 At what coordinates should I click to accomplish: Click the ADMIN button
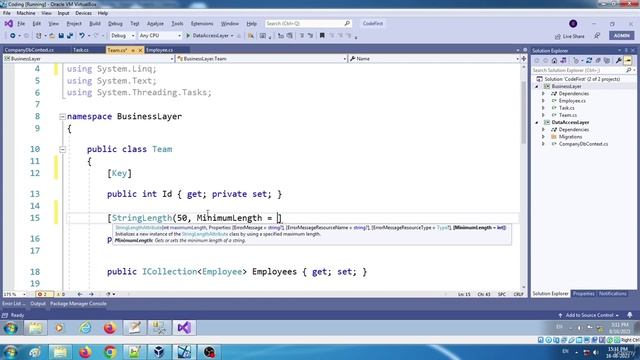(622, 36)
